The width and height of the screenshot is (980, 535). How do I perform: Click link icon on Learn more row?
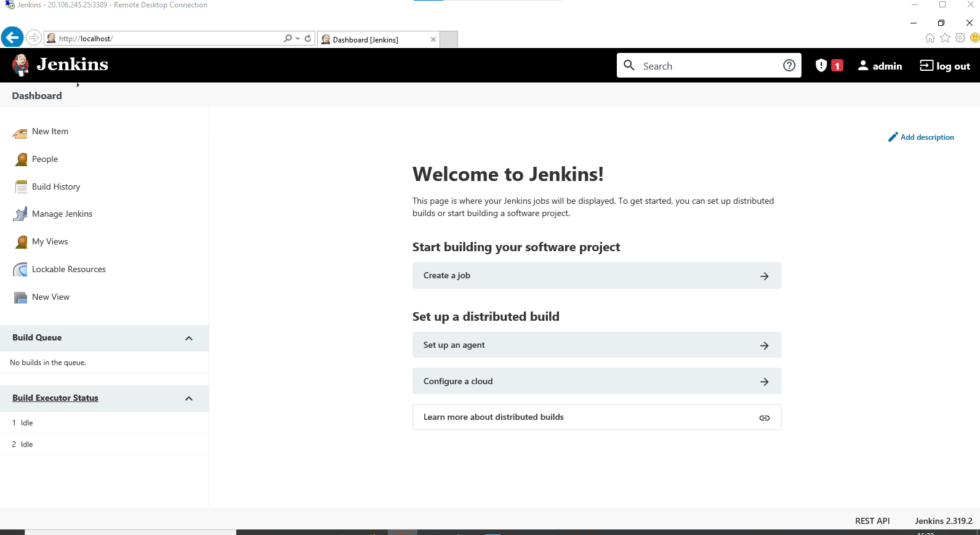tap(765, 418)
